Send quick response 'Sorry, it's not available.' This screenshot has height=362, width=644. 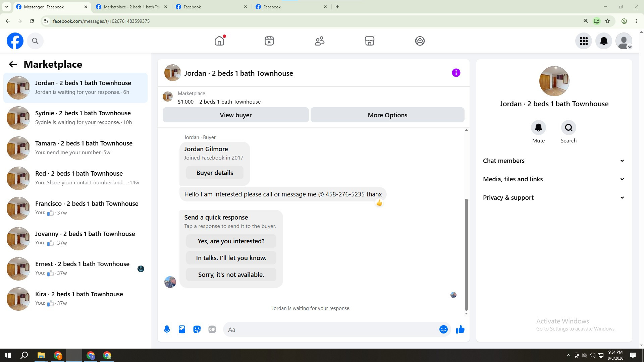click(x=231, y=275)
